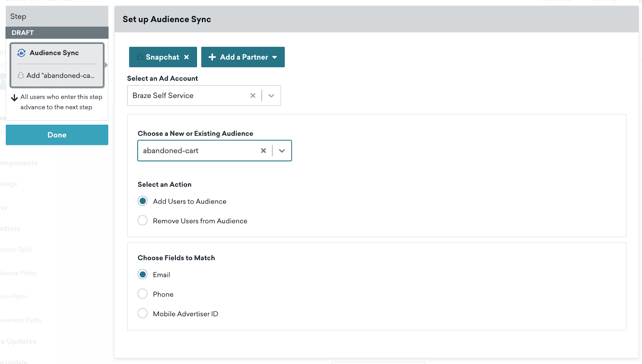This screenshot has height=364, width=642.
Task: Choose Phone as the field to match
Action: click(142, 294)
